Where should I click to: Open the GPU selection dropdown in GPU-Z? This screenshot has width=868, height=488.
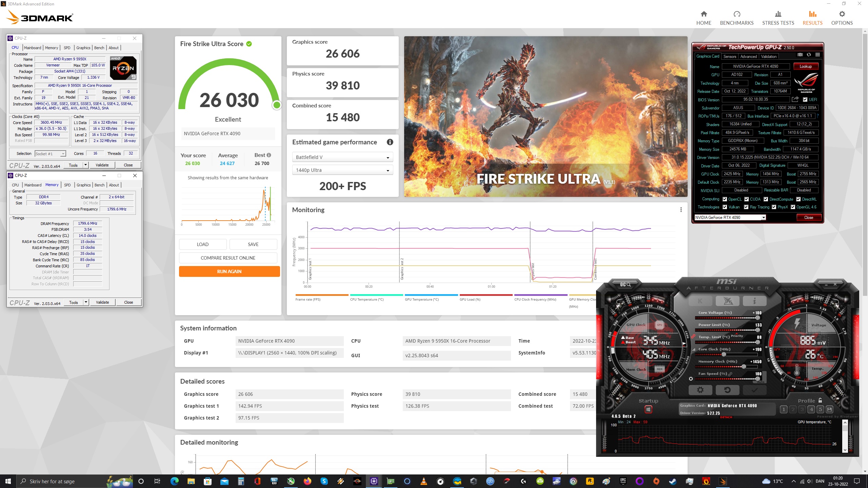pyautogui.click(x=730, y=217)
